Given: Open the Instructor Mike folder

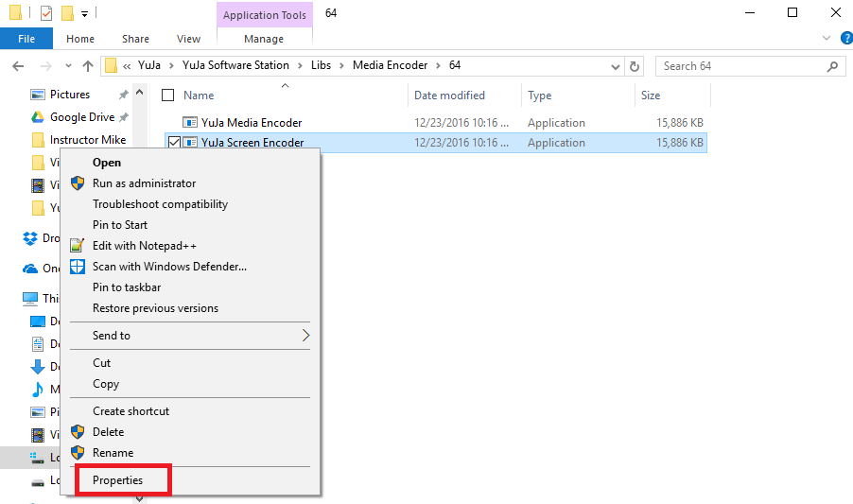Looking at the screenshot, I should click(88, 140).
